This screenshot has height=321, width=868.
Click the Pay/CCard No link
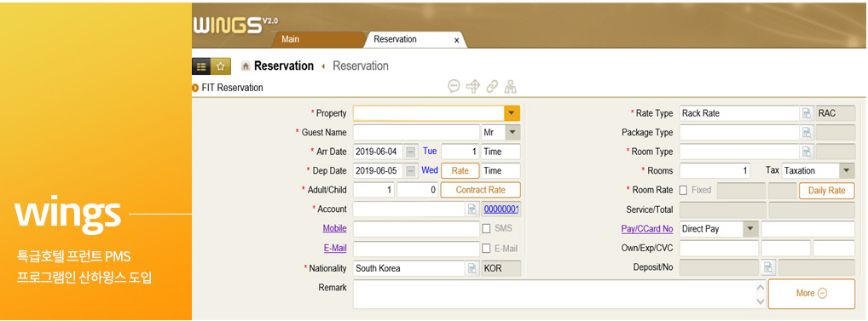[x=647, y=229]
